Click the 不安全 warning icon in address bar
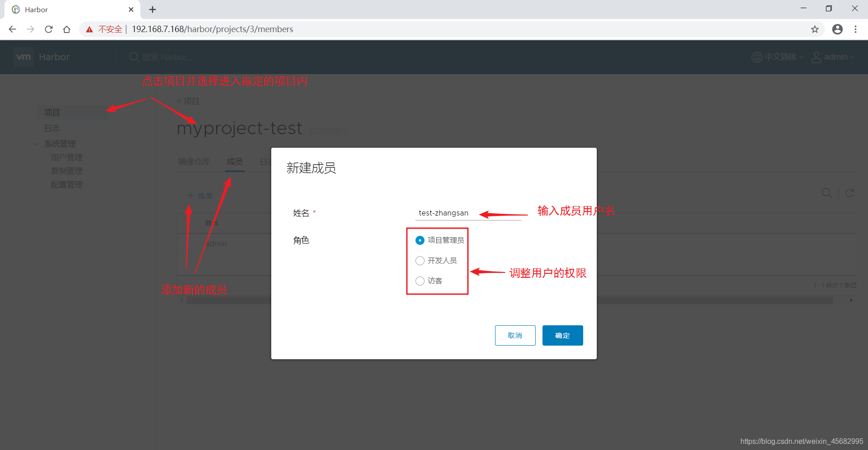Screen dimensions: 868x450 pyautogui.click(x=90, y=29)
